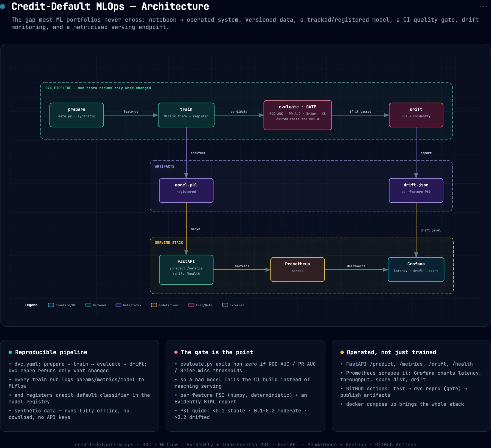Click the Eval/Gate legend swatch
491x448 pixels.
point(191,305)
